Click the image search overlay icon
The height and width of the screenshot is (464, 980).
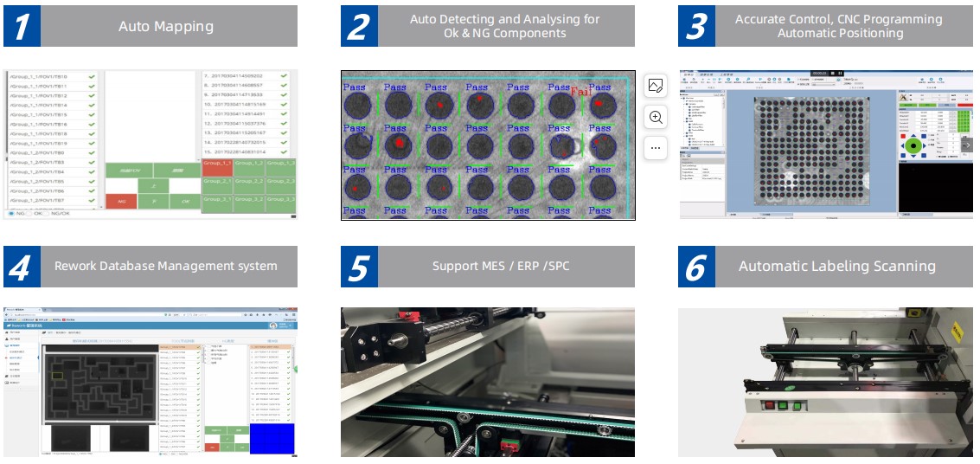[x=656, y=86]
